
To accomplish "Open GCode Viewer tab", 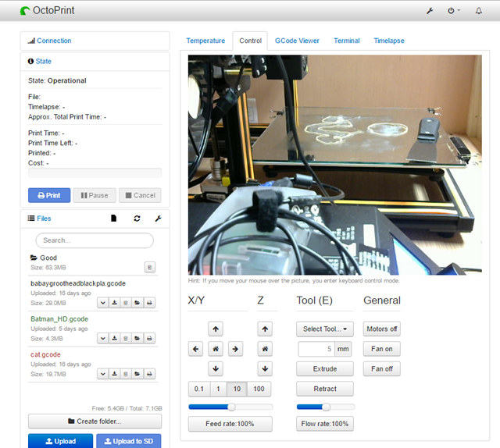I will [x=297, y=41].
